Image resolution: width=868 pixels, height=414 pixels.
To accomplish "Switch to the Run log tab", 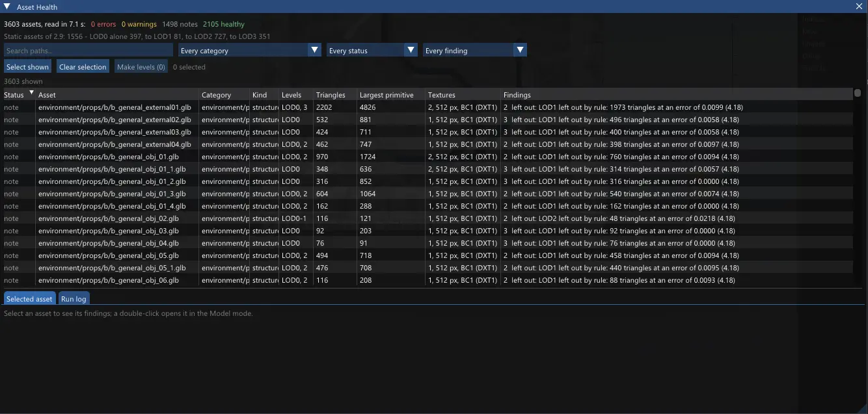I will point(74,299).
